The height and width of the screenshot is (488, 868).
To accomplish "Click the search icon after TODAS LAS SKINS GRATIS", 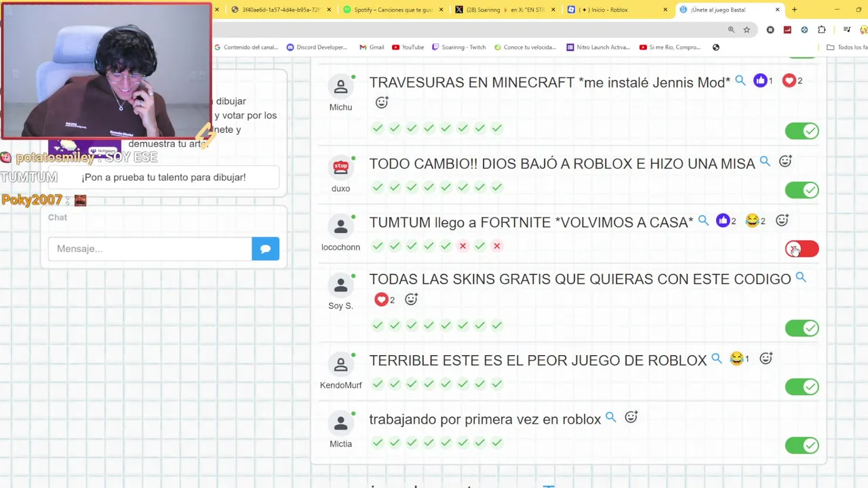I will coord(801,277).
